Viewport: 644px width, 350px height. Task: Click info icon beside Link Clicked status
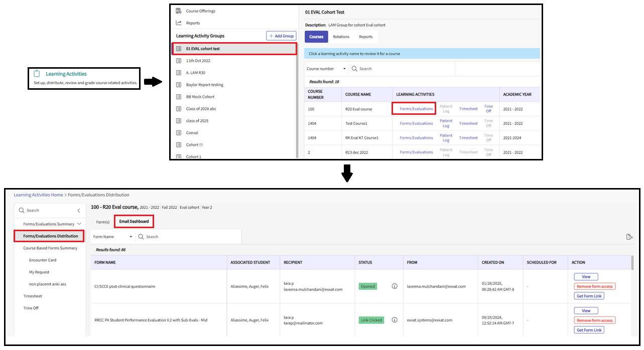click(395, 320)
